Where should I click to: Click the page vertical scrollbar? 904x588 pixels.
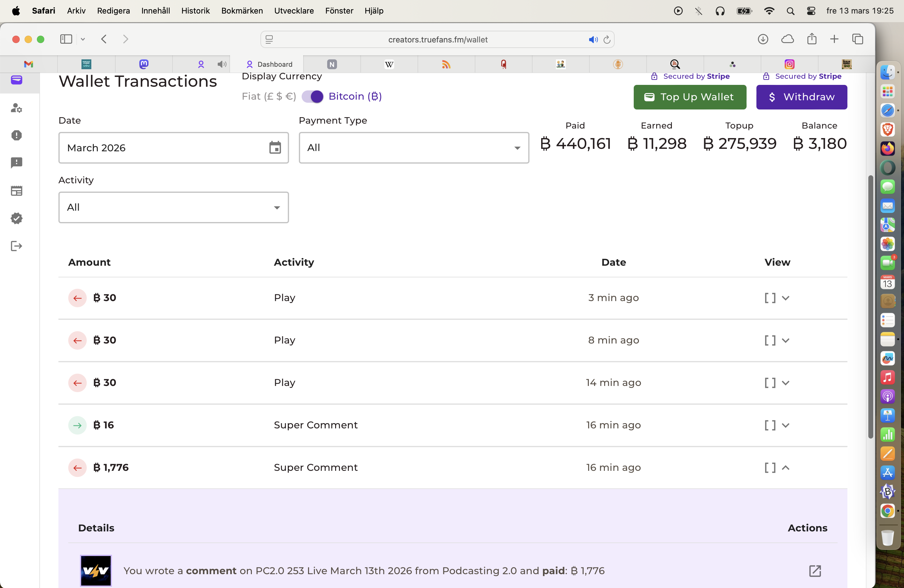click(x=870, y=306)
